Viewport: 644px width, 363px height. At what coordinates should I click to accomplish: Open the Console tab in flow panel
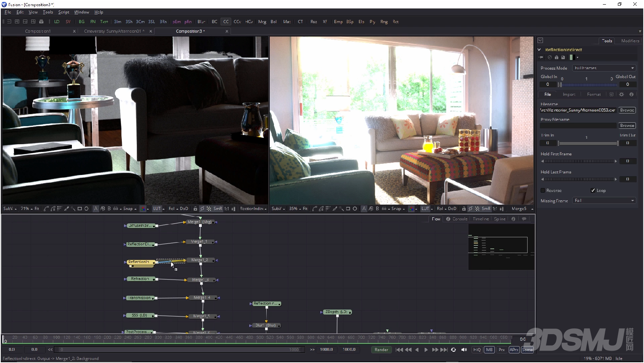[457, 219]
